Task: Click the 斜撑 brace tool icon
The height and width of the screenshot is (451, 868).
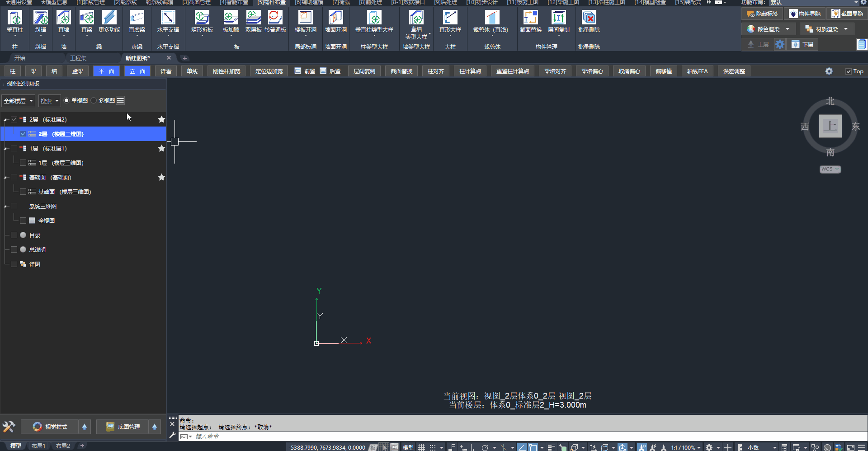Action: [x=41, y=18]
